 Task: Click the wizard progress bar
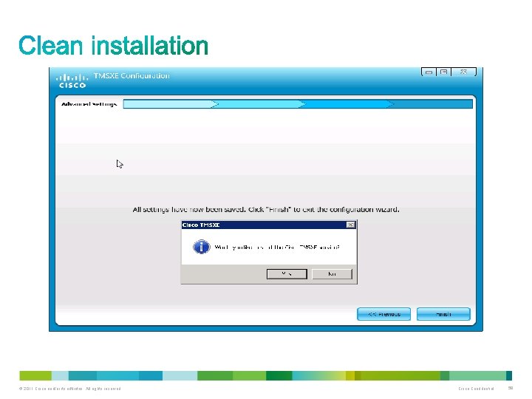point(298,104)
